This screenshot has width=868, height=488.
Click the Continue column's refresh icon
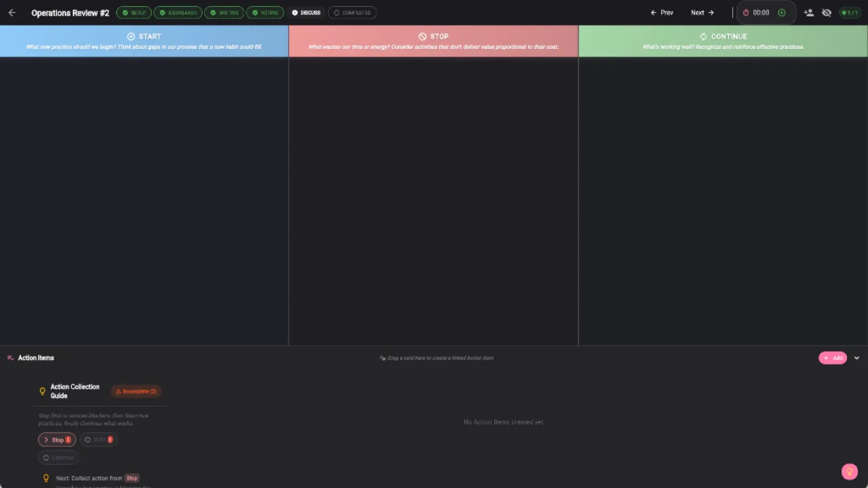point(703,36)
